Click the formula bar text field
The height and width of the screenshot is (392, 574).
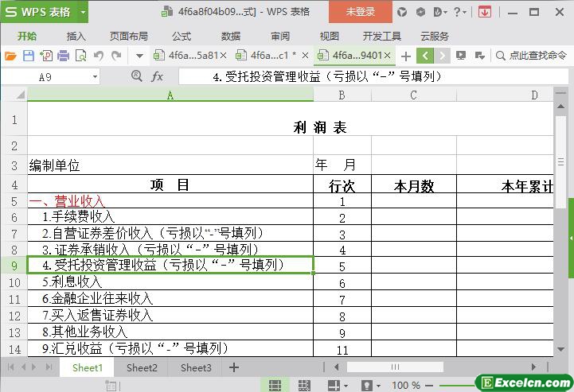373,77
